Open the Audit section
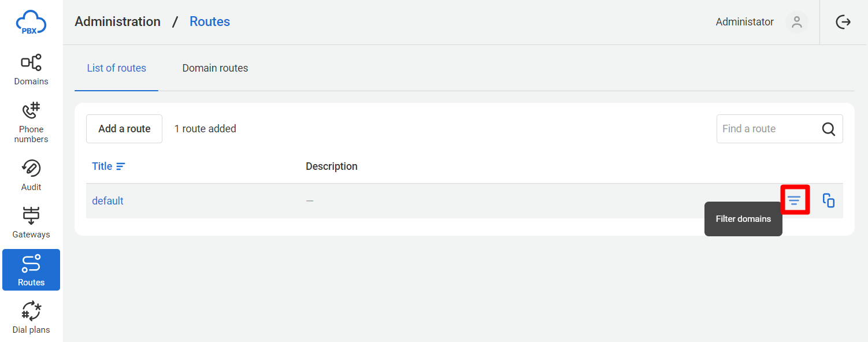This screenshot has height=342, width=868. [31, 175]
